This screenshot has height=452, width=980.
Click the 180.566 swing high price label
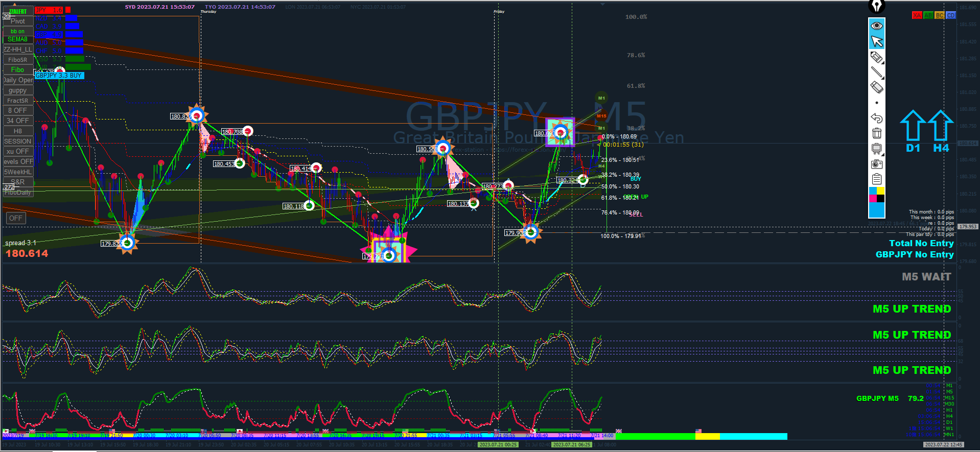427,149
